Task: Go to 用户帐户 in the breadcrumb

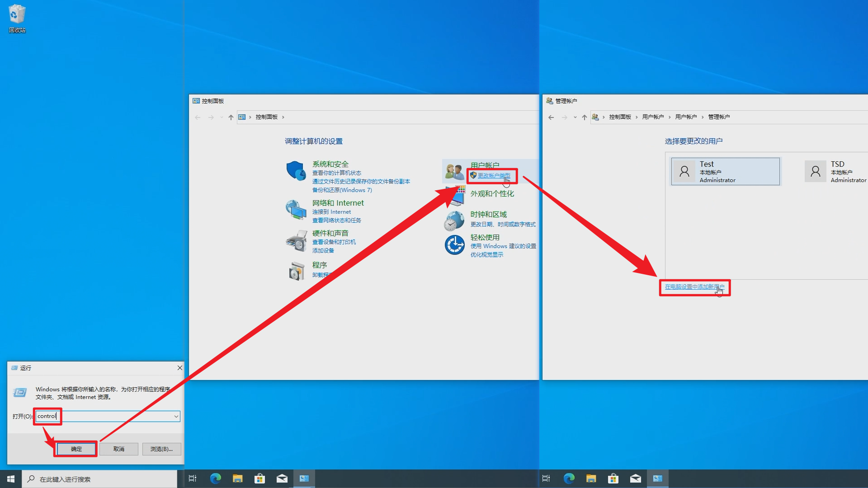Action: point(654,117)
